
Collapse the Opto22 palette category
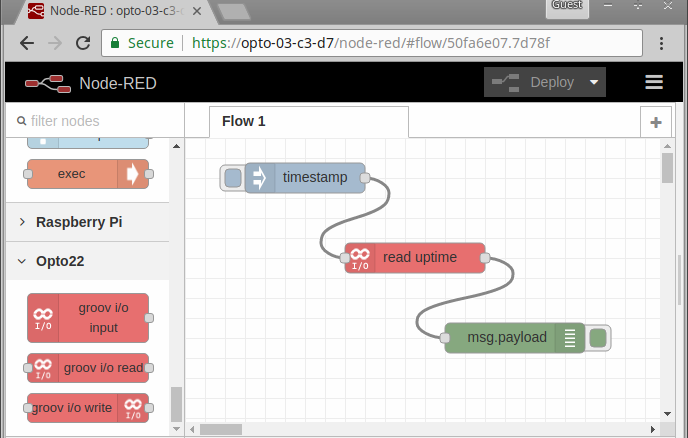(x=87, y=261)
